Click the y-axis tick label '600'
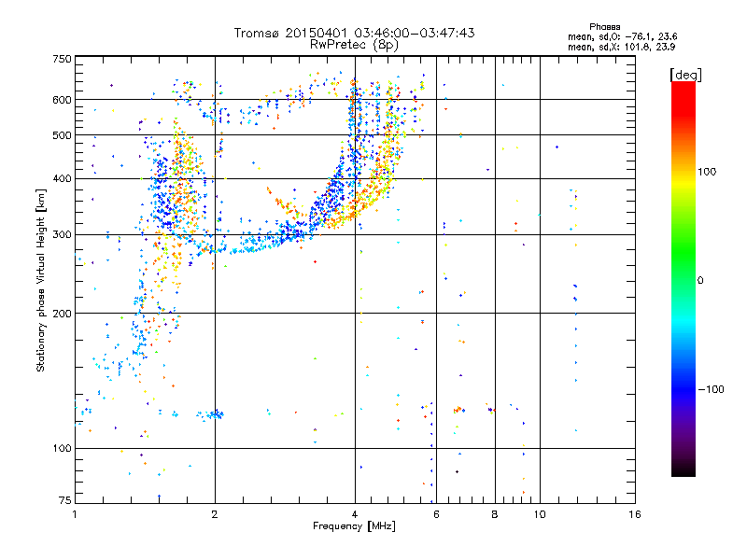Screen dimensions: 747x560 [x=62, y=100]
